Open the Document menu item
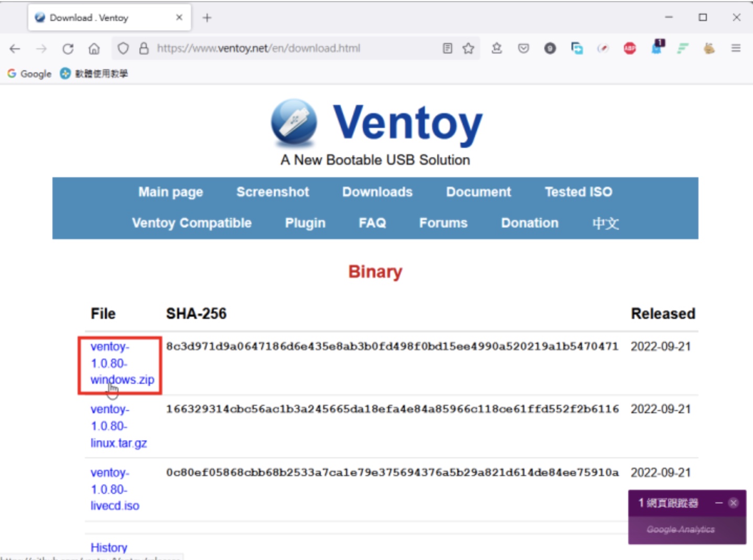Viewport: 753px width, 560px height. click(478, 192)
